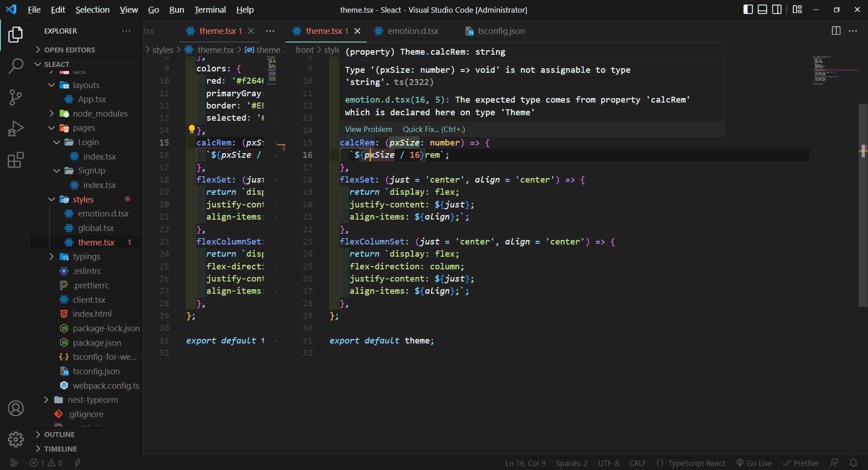Collapse the pages folder

[x=86, y=128]
